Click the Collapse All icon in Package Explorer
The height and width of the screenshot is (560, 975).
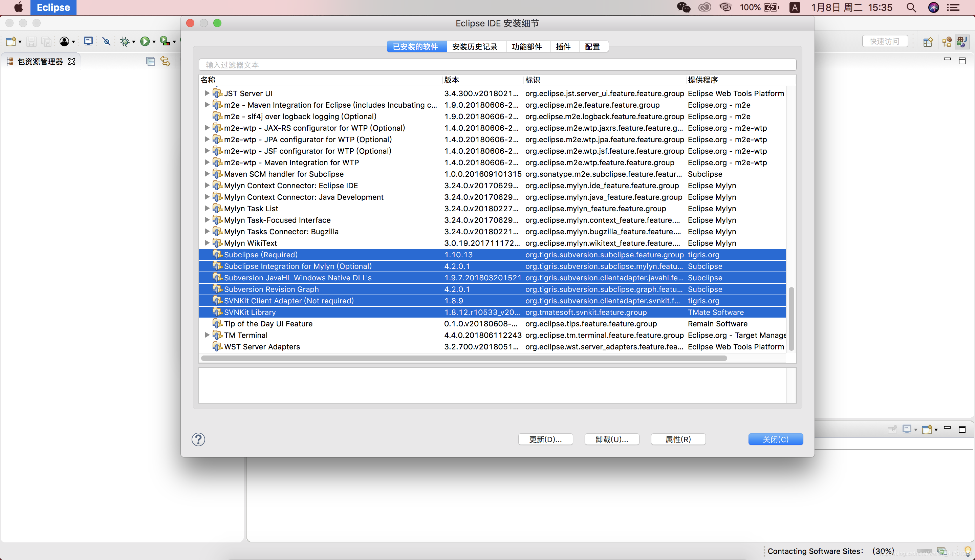(150, 61)
